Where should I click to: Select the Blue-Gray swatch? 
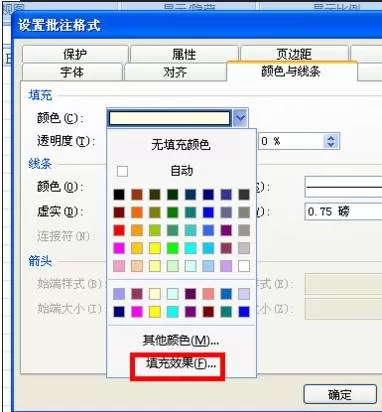coord(226,212)
